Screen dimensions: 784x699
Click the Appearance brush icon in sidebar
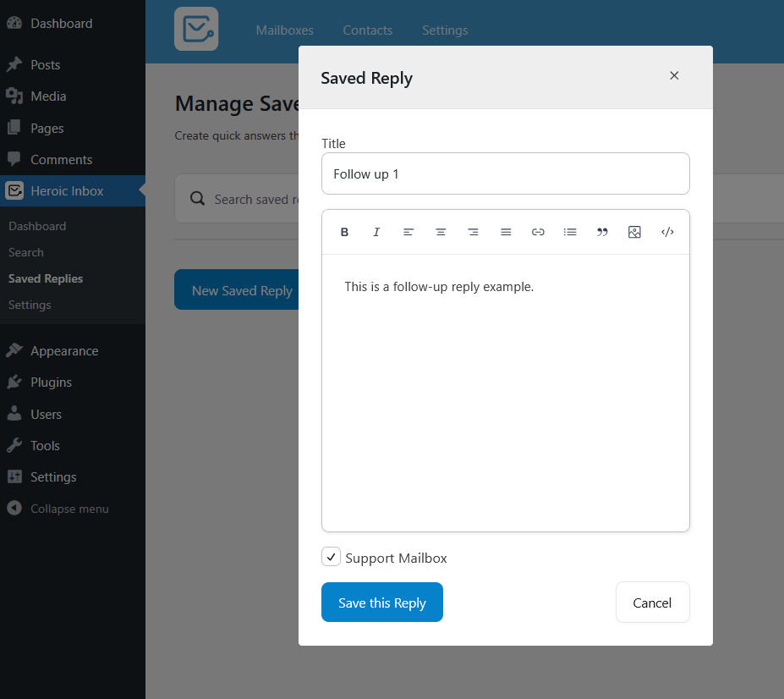click(x=14, y=350)
